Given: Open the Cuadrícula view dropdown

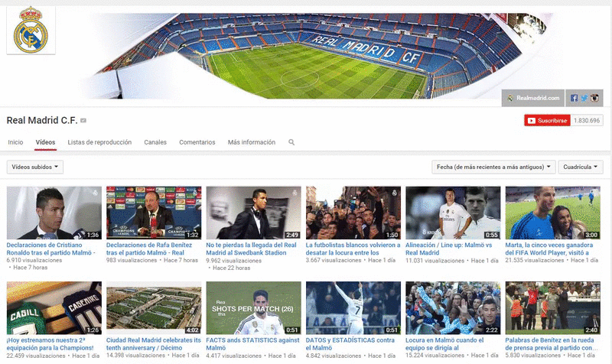Looking at the screenshot, I should (581, 167).
